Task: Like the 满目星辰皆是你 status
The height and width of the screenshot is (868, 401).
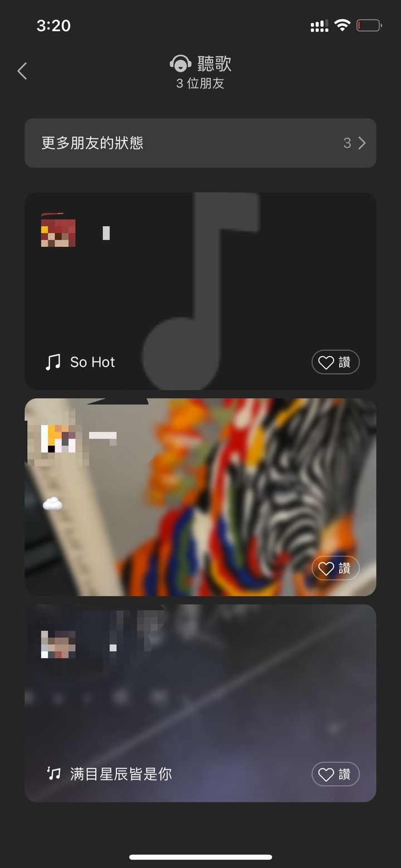Action: pyautogui.click(x=335, y=774)
